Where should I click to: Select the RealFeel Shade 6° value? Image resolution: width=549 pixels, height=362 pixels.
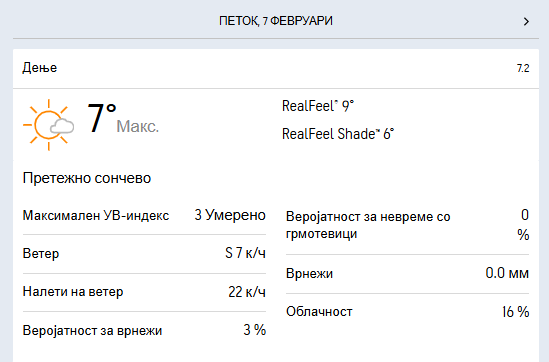[x=338, y=134]
